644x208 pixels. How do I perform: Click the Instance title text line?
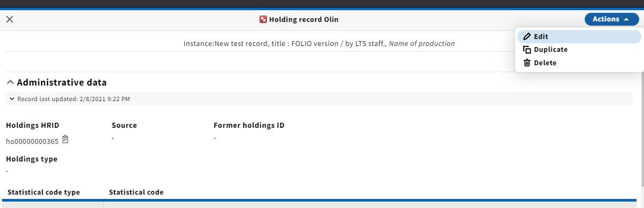tap(319, 44)
